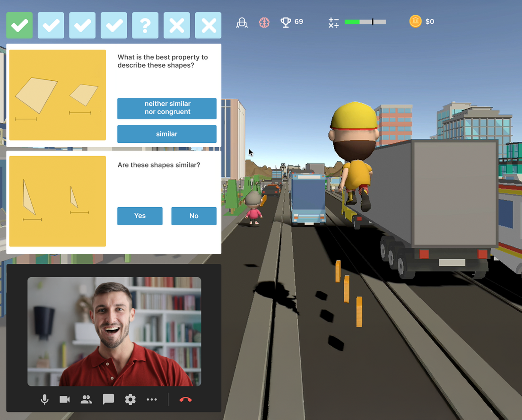The image size is (522, 420).
Task: Click the gold coin balance icon
Action: click(x=415, y=21)
